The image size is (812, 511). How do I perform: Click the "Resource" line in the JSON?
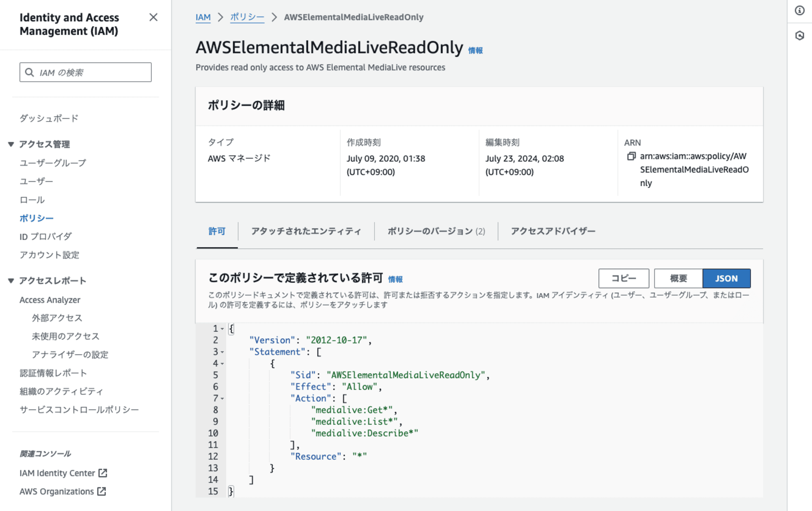pos(328,457)
